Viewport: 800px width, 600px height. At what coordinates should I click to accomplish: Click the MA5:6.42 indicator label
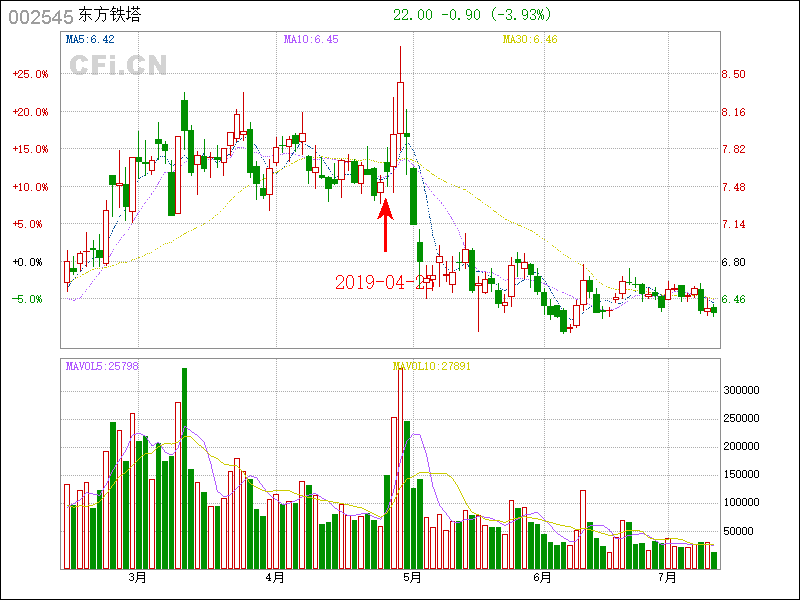click(x=90, y=40)
